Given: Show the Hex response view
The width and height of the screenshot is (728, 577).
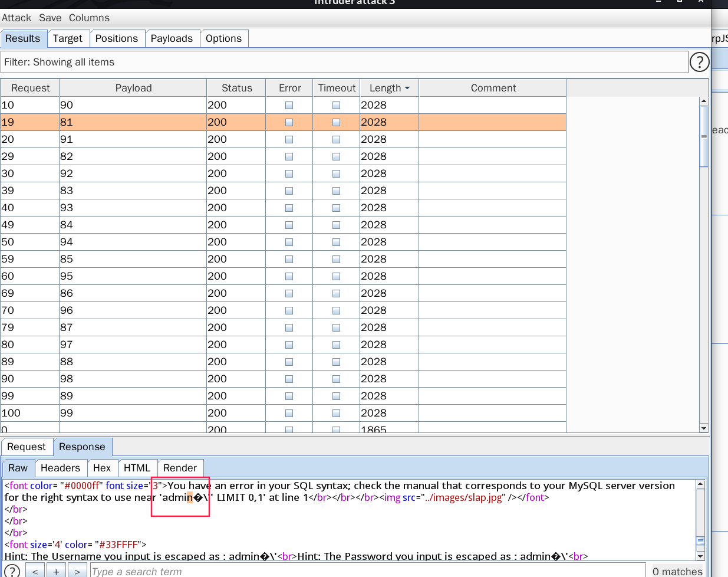Looking at the screenshot, I should [x=102, y=468].
